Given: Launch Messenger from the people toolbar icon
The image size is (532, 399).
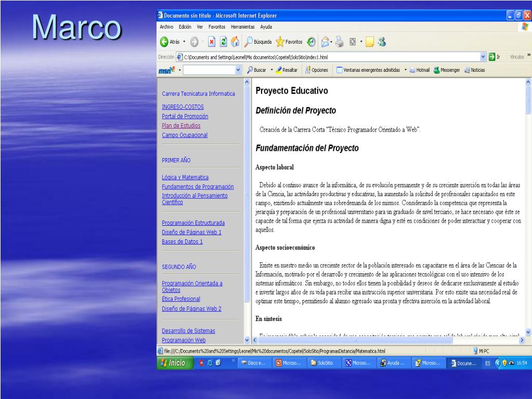Looking at the screenshot, I should [x=382, y=42].
